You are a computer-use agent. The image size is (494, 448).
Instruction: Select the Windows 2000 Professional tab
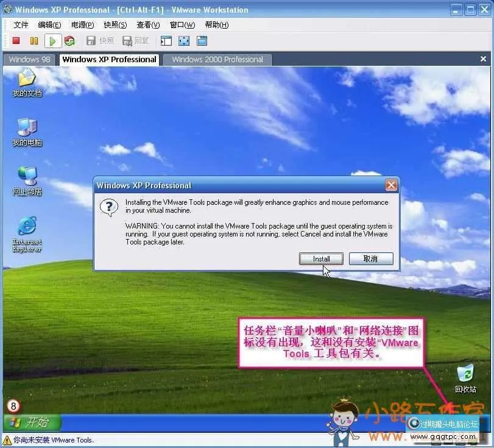coord(217,59)
